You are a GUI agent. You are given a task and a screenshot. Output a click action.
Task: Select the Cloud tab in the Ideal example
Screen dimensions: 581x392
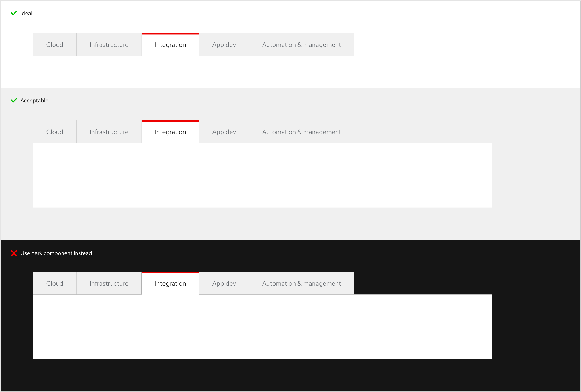(55, 44)
